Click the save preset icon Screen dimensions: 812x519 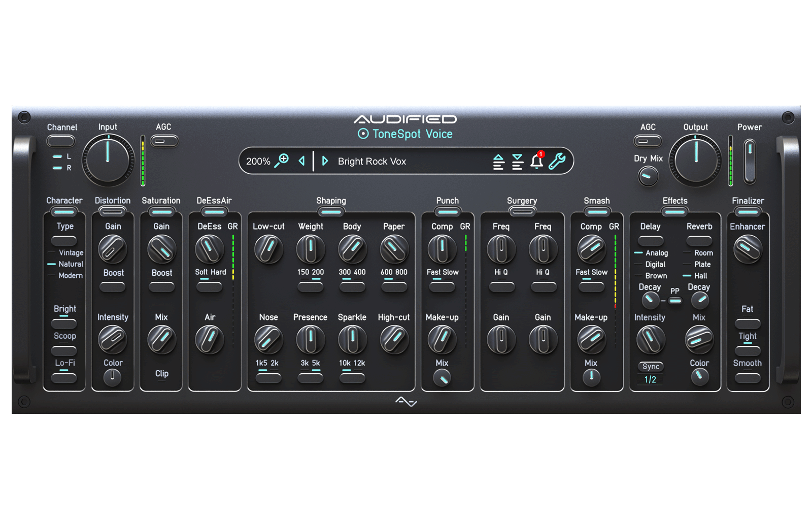[x=518, y=161]
